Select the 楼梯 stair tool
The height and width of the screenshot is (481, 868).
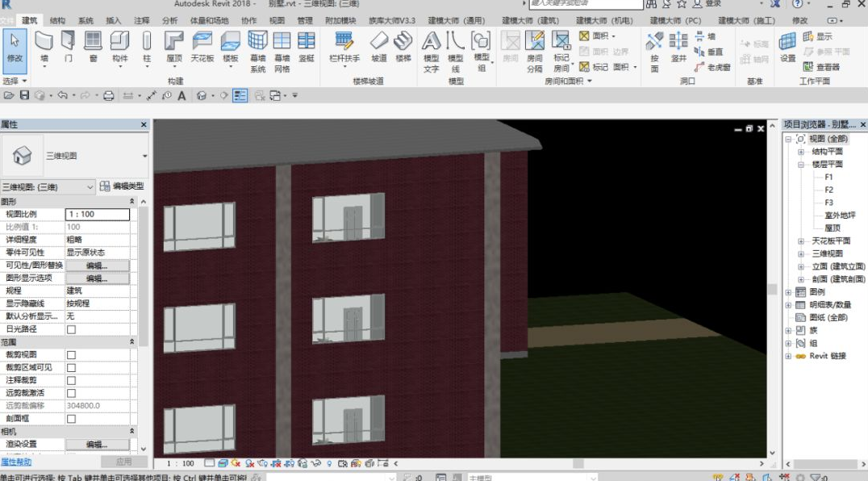(403, 47)
